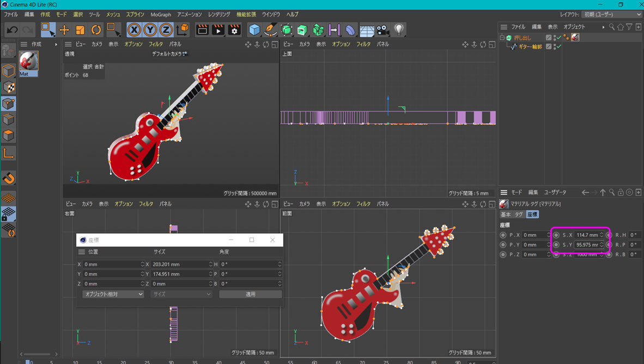Collapse the 押し出し object tree

pyautogui.click(x=502, y=38)
